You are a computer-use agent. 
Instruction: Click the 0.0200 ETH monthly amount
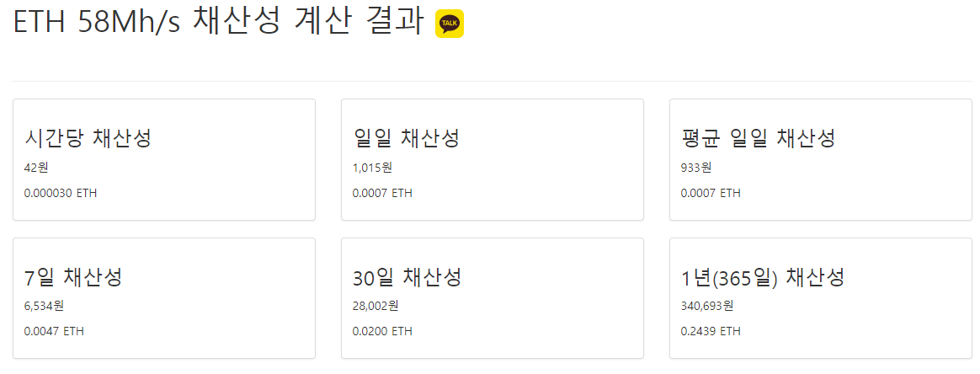(382, 331)
